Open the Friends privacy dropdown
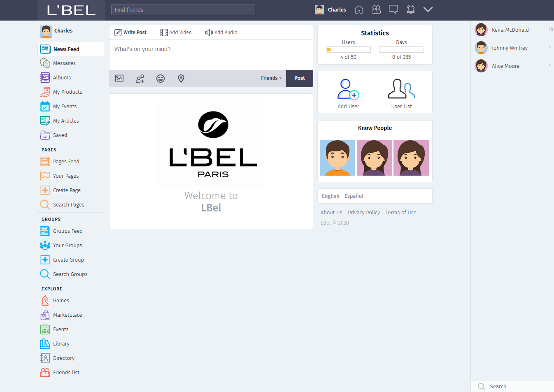 271,78
